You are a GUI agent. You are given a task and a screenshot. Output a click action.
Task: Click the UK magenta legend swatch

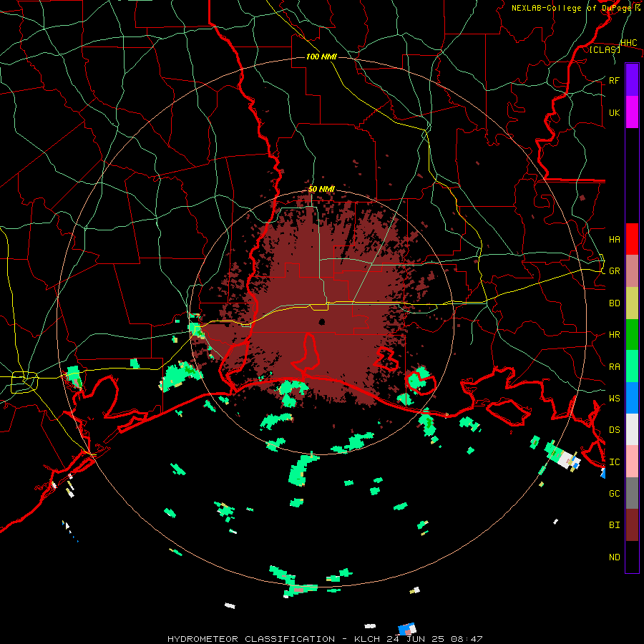[632, 112]
